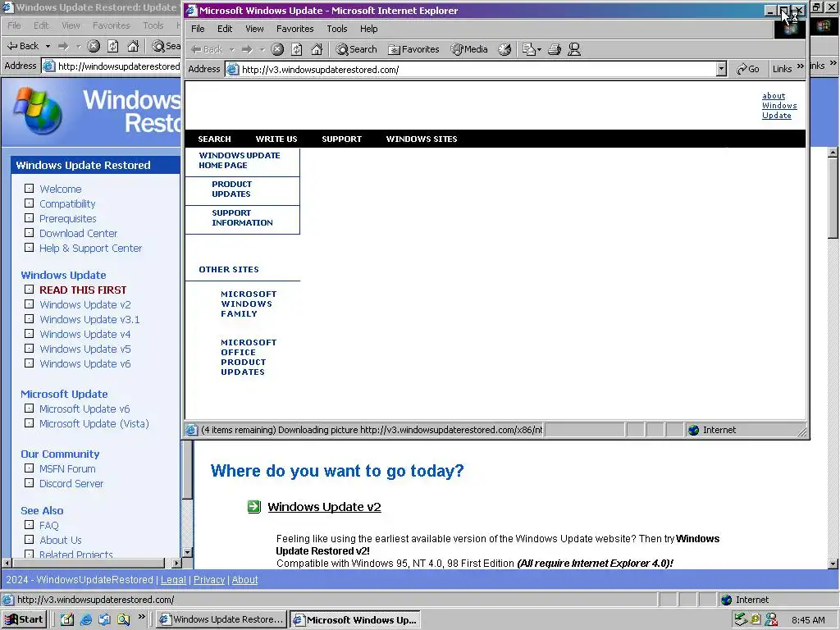Click front window address input field

click(x=477, y=69)
